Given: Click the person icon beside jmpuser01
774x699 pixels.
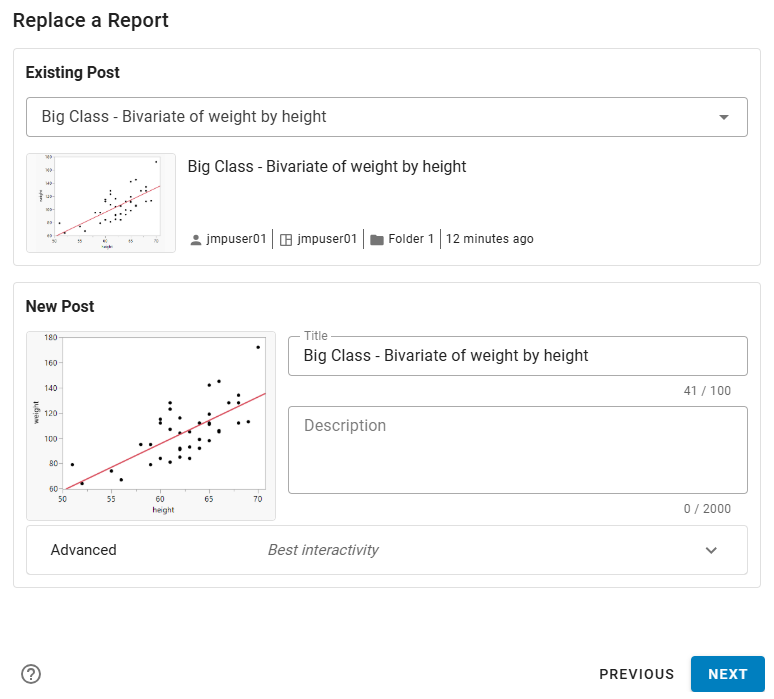Looking at the screenshot, I should [196, 240].
